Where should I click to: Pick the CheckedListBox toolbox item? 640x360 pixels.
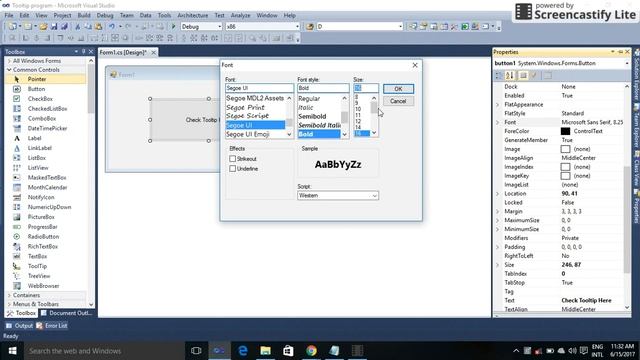(x=47, y=109)
